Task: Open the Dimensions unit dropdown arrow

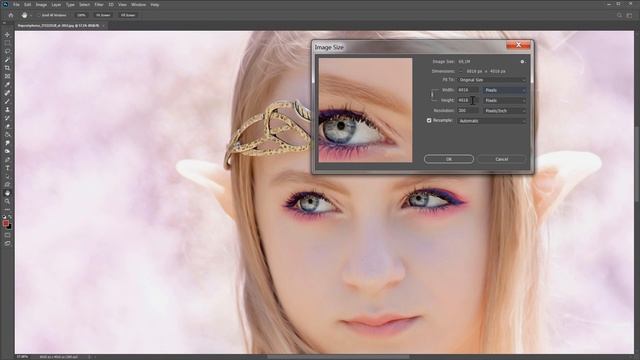Action: (460, 71)
